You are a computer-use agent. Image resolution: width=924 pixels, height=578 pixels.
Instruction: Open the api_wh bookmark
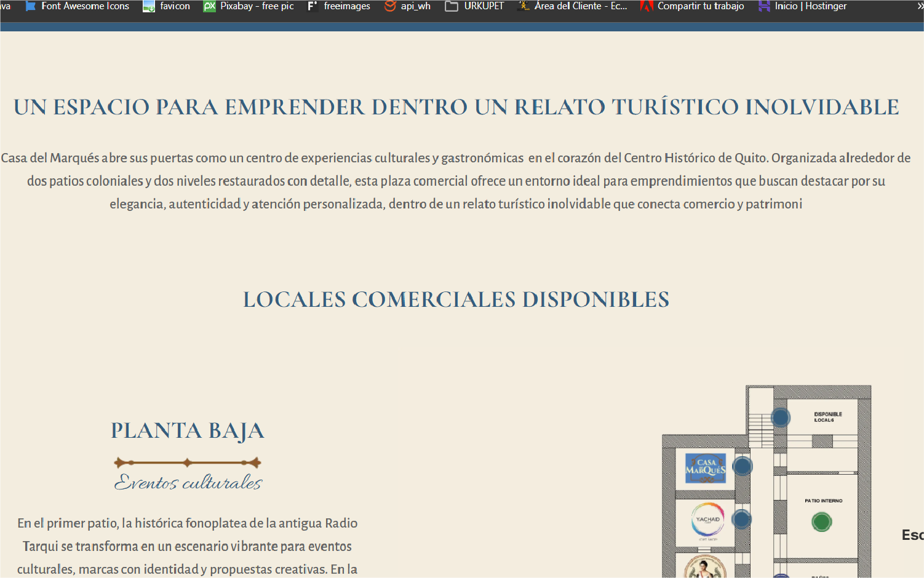tap(407, 6)
